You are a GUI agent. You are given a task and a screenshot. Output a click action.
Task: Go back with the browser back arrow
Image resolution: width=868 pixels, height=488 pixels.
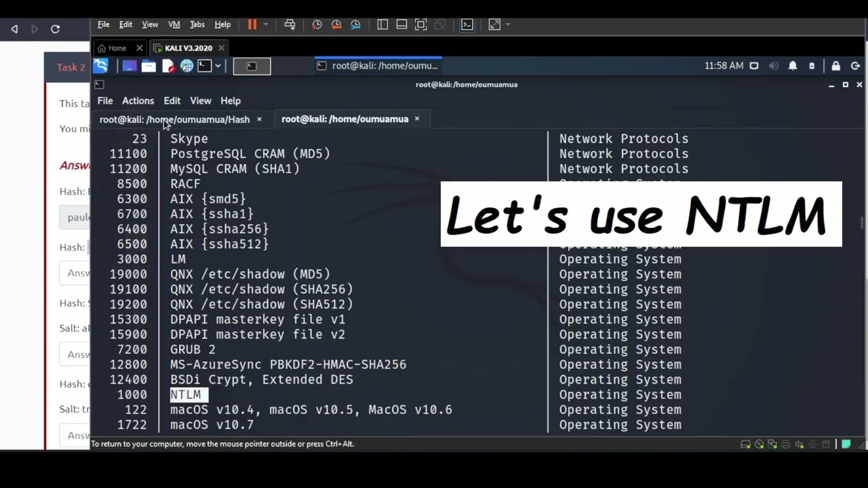[14, 28]
